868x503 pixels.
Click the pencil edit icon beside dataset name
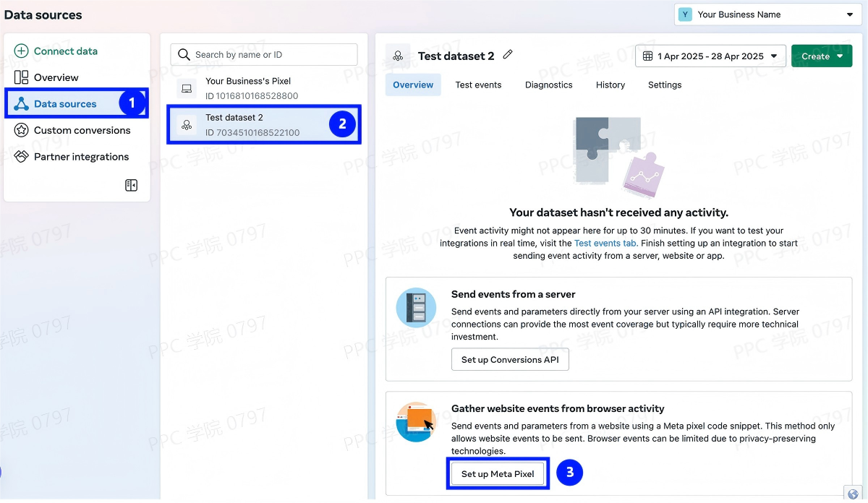(x=508, y=55)
